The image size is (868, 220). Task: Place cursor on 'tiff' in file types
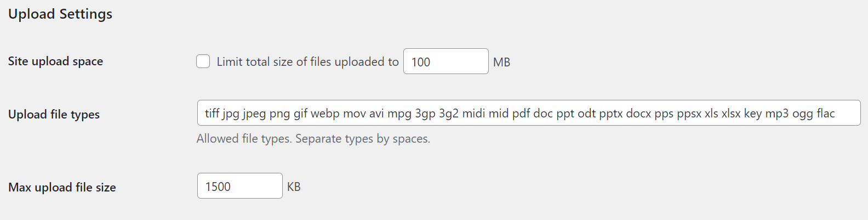[x=212, y=113]
